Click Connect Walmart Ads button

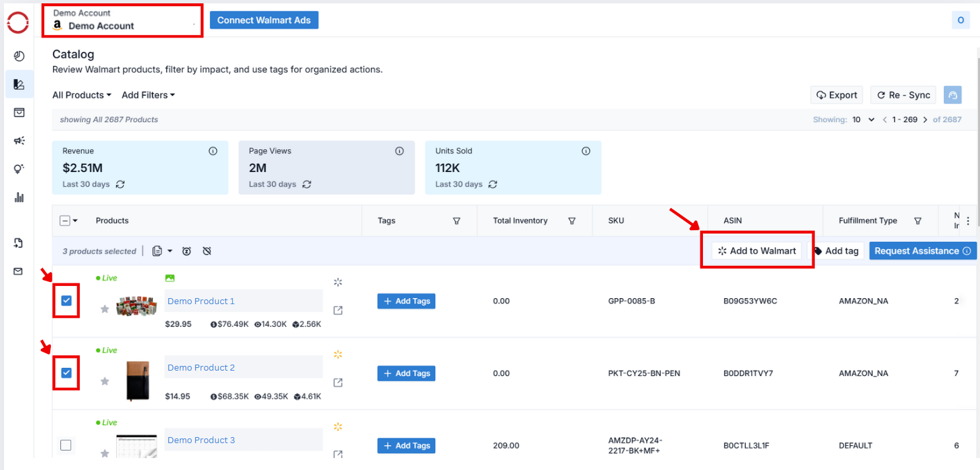264,20
